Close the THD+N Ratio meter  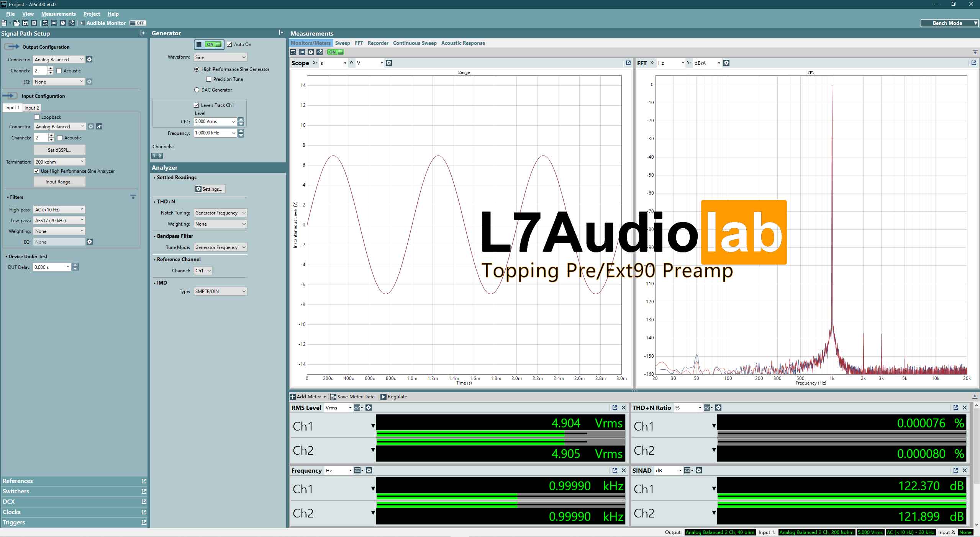click(x=965, y=408)
